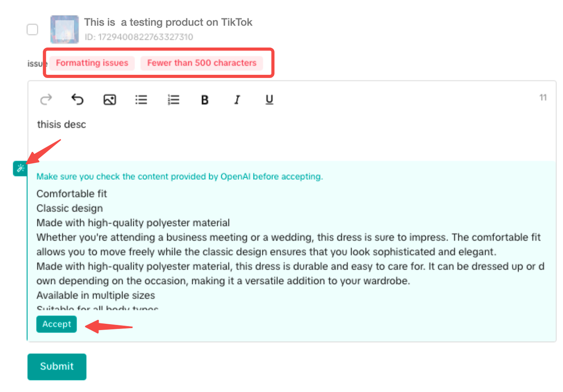Image resolution: width=563 pixels, height=392 pixels.
Task: Click the product thumbnail image
Action: point(64,29)
